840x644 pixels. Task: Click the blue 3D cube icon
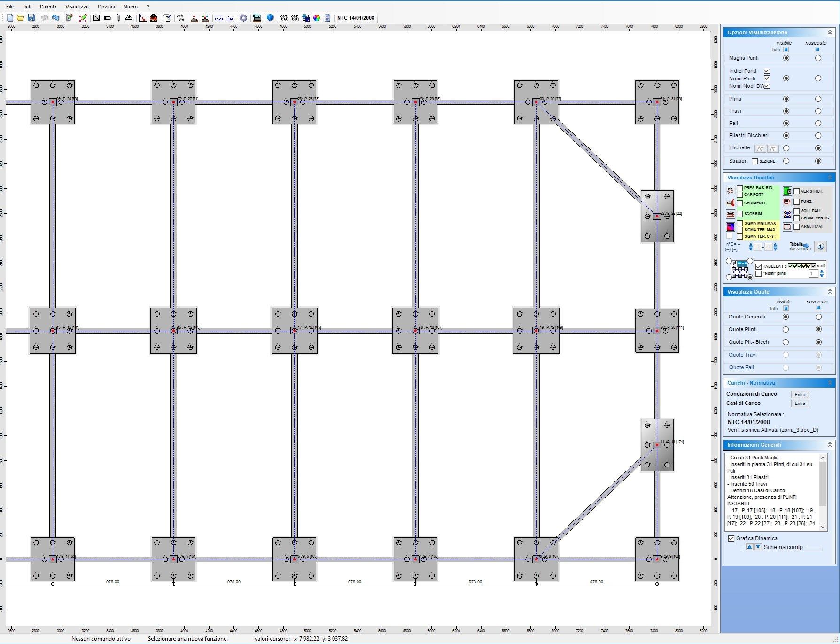270,18
